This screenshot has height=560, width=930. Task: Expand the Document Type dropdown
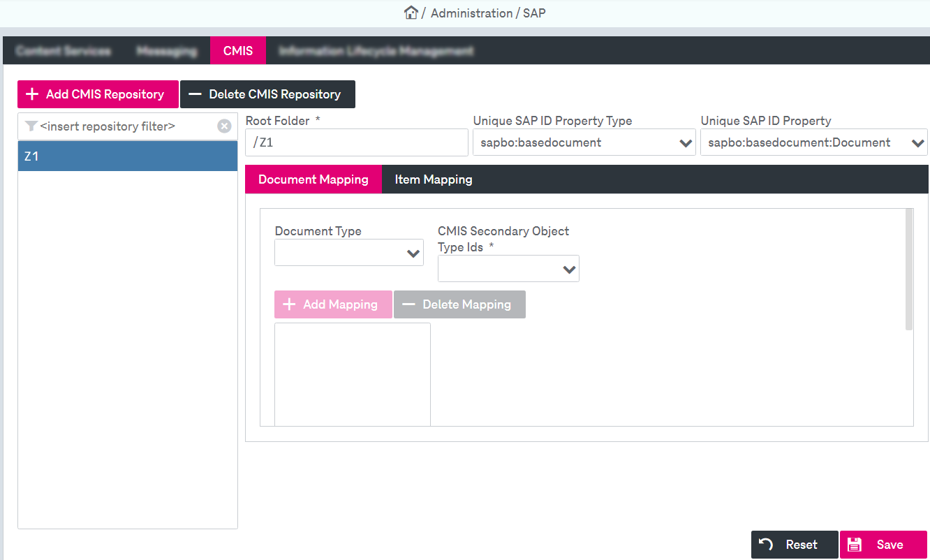[x=413, y=252]
